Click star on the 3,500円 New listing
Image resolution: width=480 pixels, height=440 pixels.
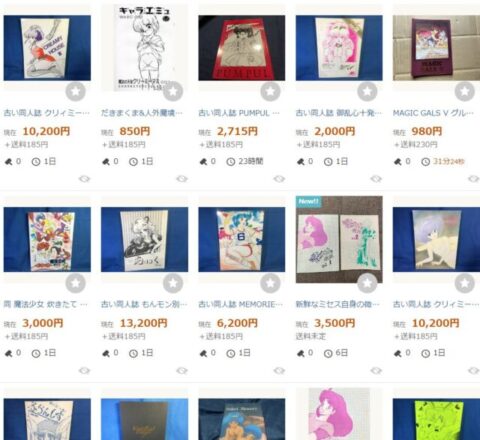[x=367, y=283]
